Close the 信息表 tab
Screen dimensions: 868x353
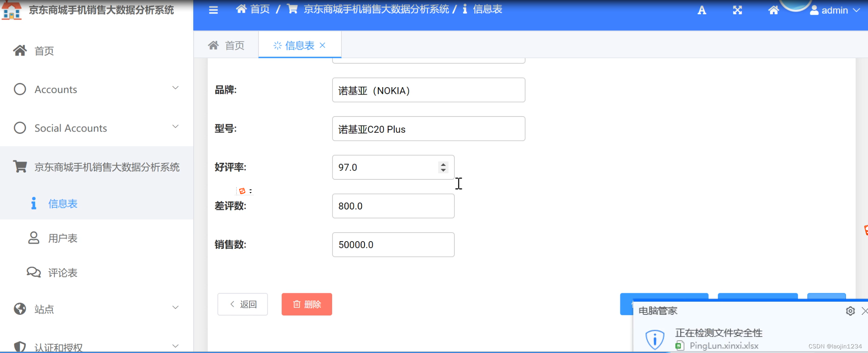[323, 45]
